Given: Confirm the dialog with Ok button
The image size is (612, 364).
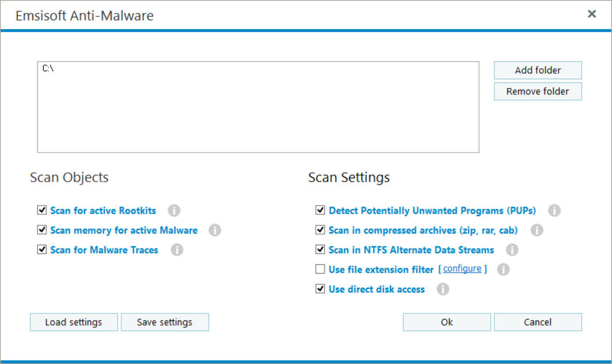Looking at the screenshot, I should 446,322.
